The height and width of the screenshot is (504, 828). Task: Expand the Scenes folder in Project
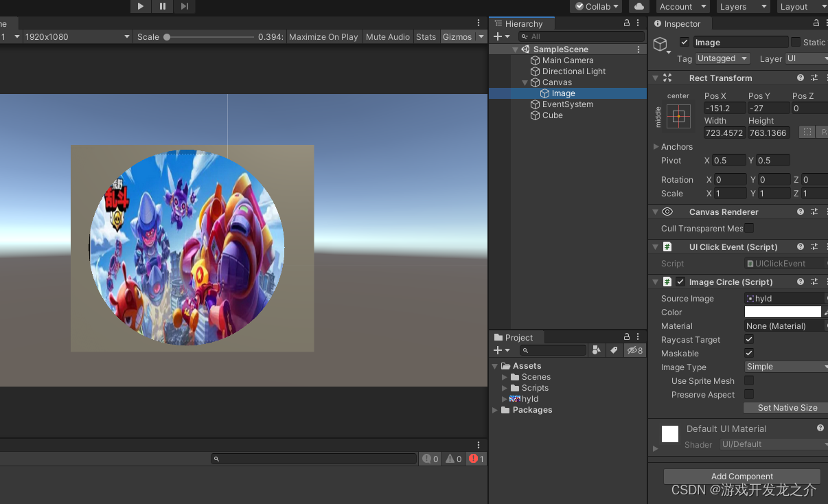[505, 377]
